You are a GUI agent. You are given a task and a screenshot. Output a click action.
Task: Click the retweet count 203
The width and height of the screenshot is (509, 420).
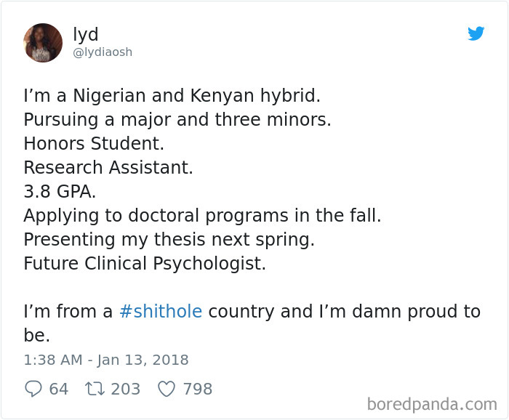126,389
